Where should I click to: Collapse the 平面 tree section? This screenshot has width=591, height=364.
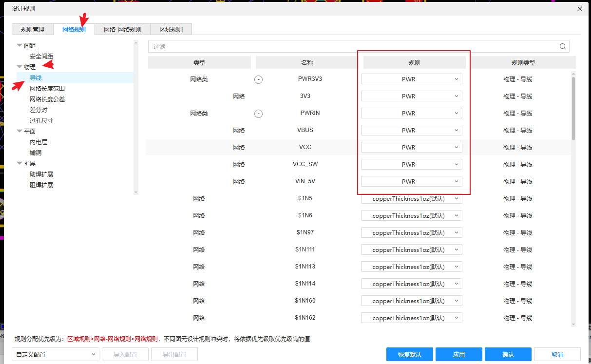pos(19,131)
